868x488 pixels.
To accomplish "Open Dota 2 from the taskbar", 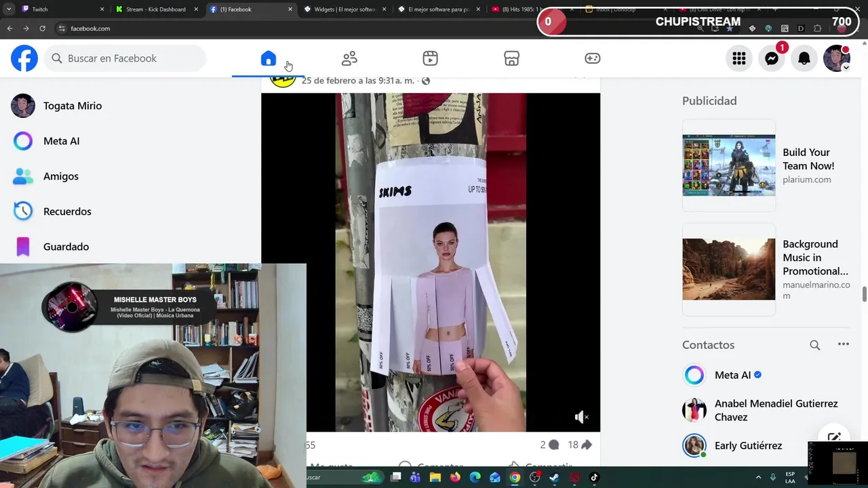I will 574,477.
